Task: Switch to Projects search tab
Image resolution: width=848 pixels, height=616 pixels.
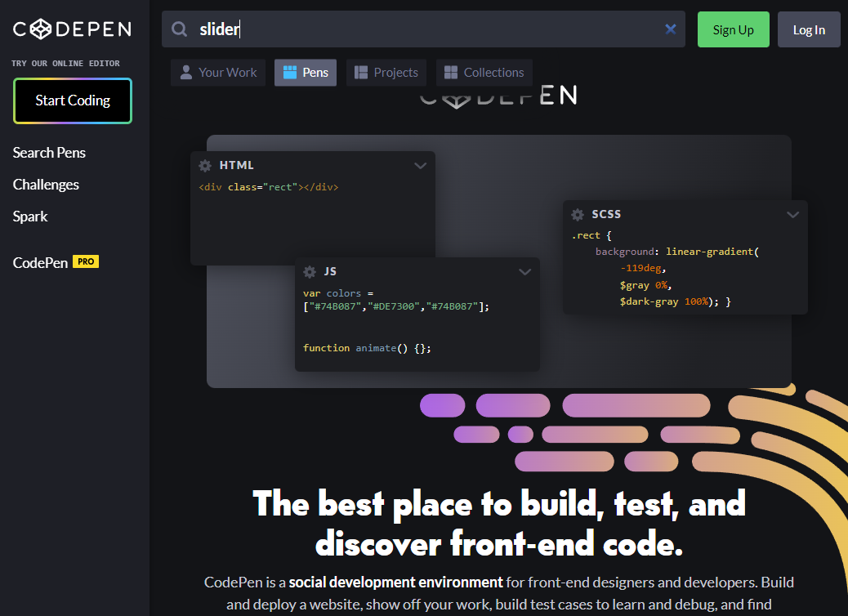Action: click(386, 73)
